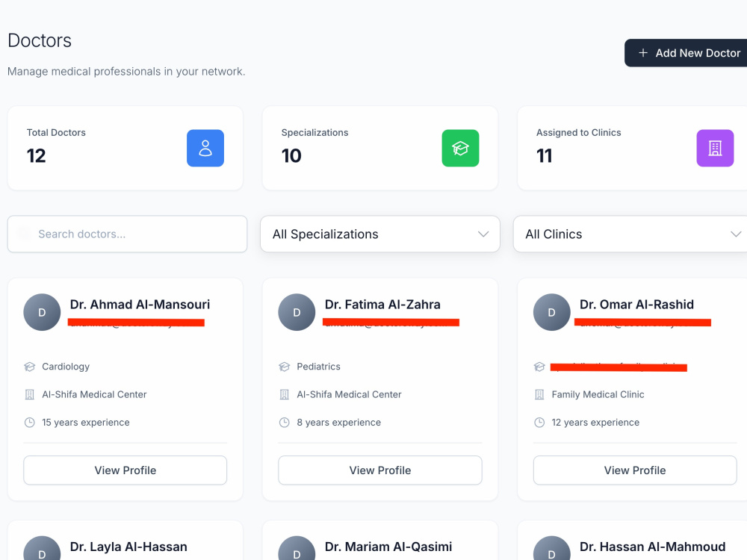747x560 pixels.
Task: Click Al-Shifa Medical Center in Dr. Ahmad's card
Action: tap(94, 394)
